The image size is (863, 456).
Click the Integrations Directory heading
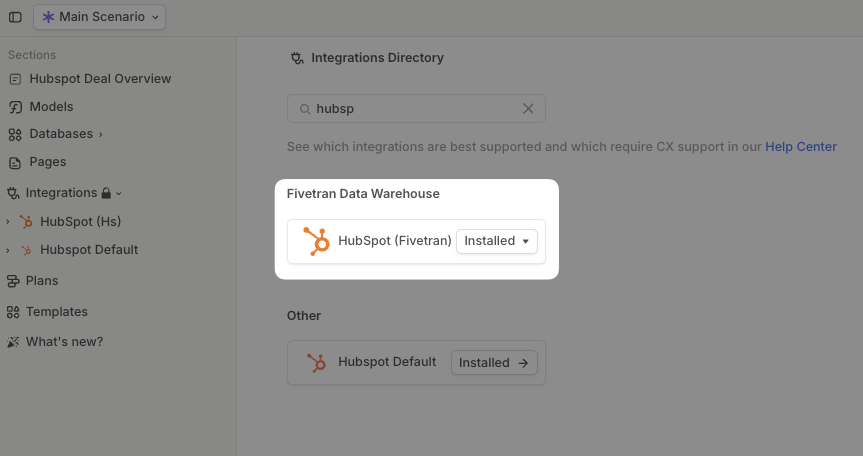378,58
